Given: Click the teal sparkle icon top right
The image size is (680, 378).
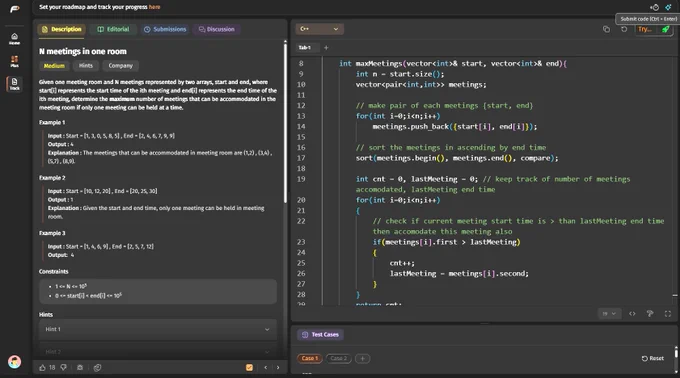Looking at the screenshot, I should [668, 7].
